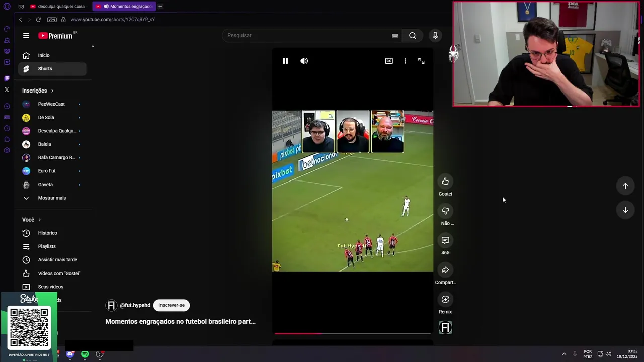Open Vídeos com "Gostei" in the sidebar
Screen dimensions: 644x362
click(52, 274)
